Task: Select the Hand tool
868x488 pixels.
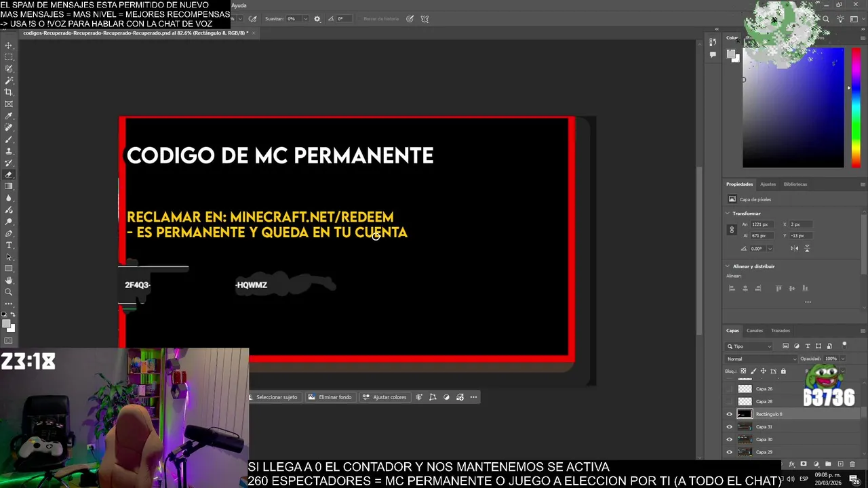Action: tap(9, 280)
